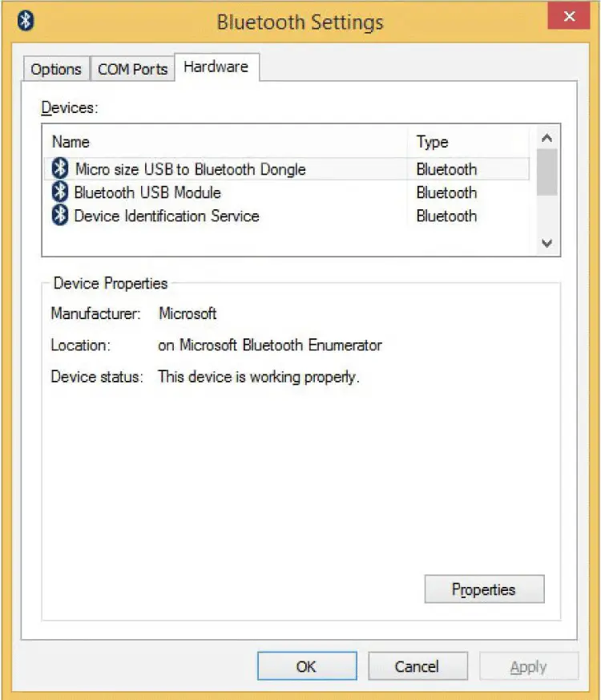Open Properties for the selected device
Viewport: 601px width, 700px height.
(x=484, y=589)
